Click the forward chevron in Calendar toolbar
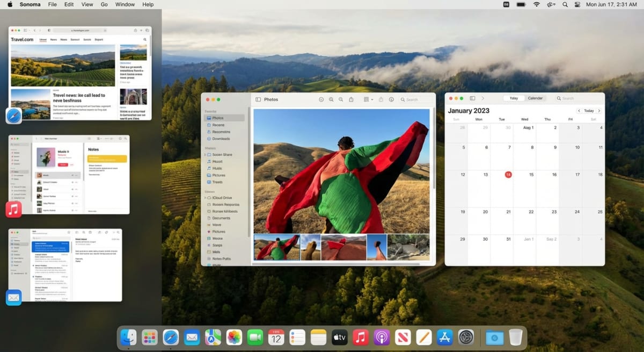 tap(482, 98)
